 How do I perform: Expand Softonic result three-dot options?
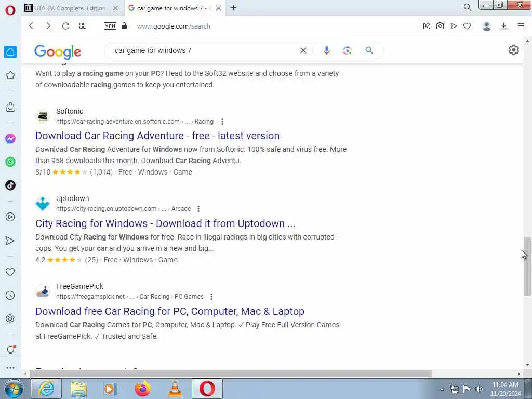(x=222, y=122)
